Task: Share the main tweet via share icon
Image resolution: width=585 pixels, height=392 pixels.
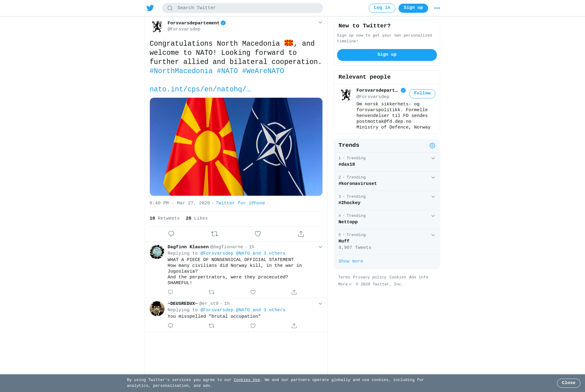Action: 301,234
